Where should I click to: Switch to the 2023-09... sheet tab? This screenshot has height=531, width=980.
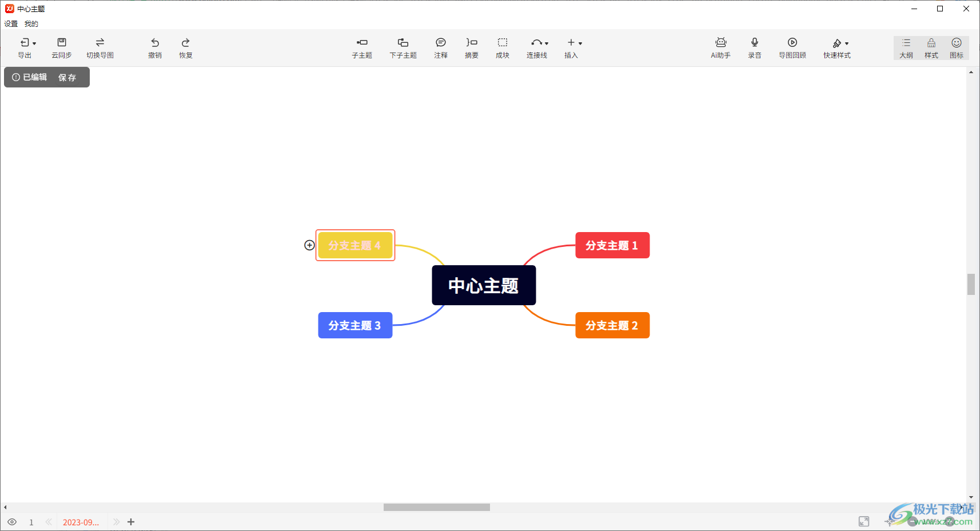click(81, 522)
